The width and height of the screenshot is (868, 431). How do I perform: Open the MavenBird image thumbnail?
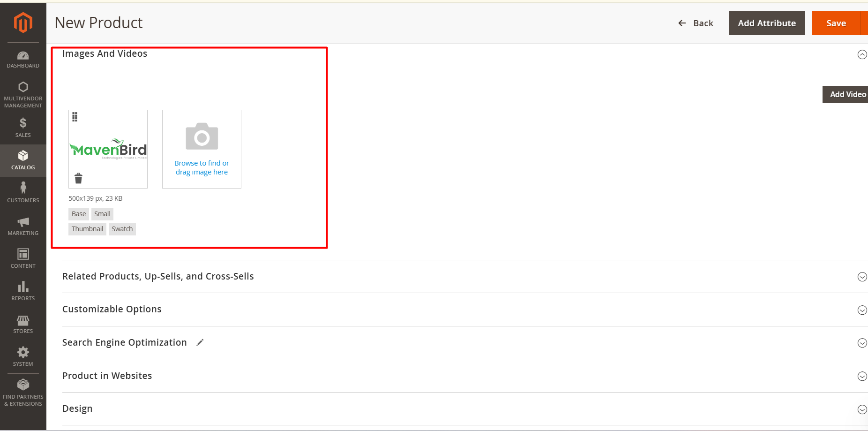point(108,149)
